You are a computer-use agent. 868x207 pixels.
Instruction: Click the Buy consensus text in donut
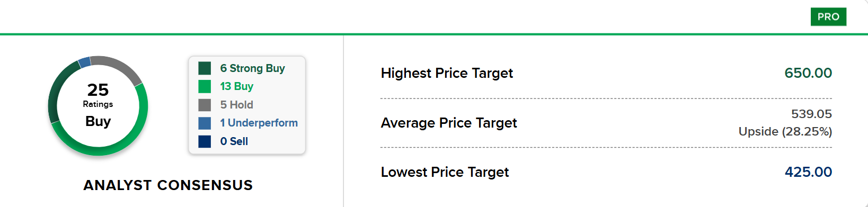98,121
